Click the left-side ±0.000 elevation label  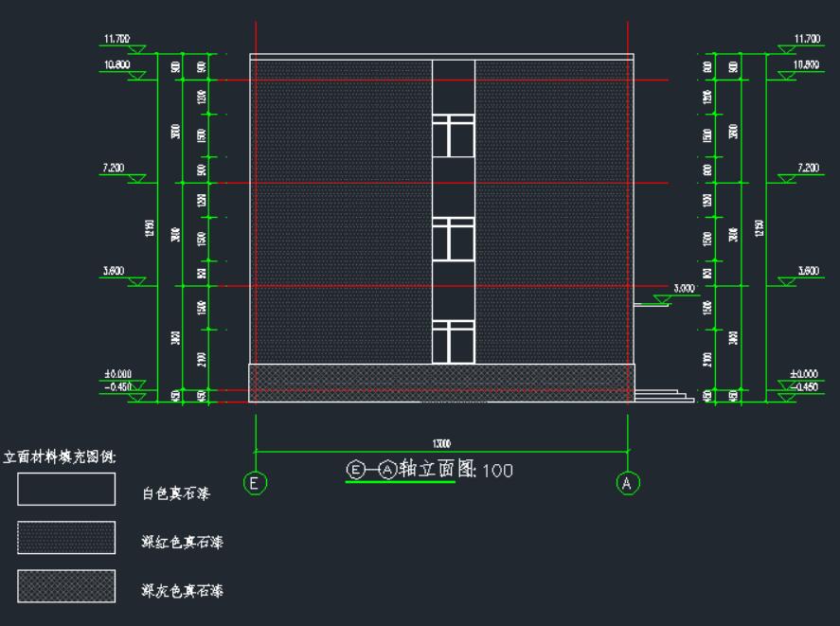tap(117, 373)
